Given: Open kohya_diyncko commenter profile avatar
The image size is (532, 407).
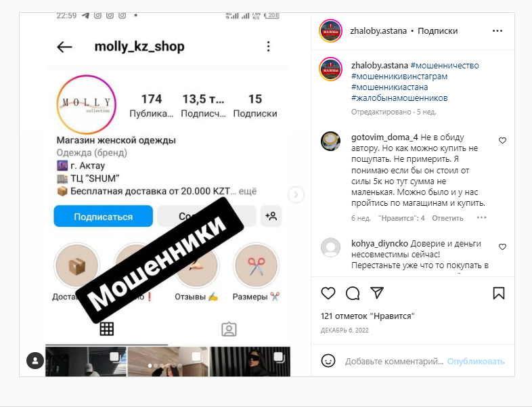Looking at the screenshot, I should (330, 247).
